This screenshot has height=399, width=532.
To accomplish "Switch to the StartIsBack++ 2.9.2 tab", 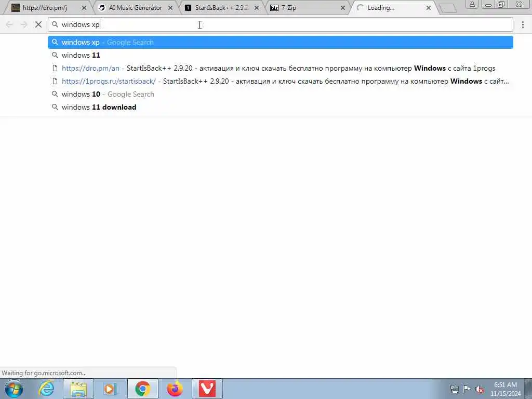I will [x=221, y=7].
